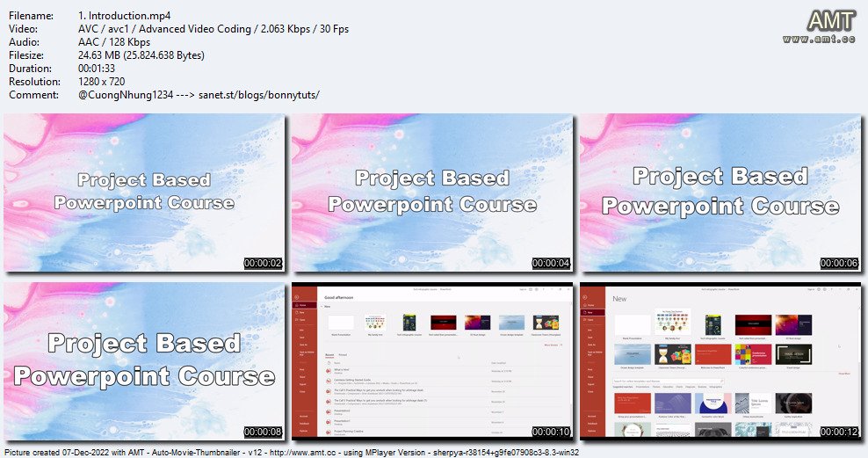Select the comment text beginning "@CuongNhung1234"
Screen dimensions: 868x458
click(x=199, y=95)
